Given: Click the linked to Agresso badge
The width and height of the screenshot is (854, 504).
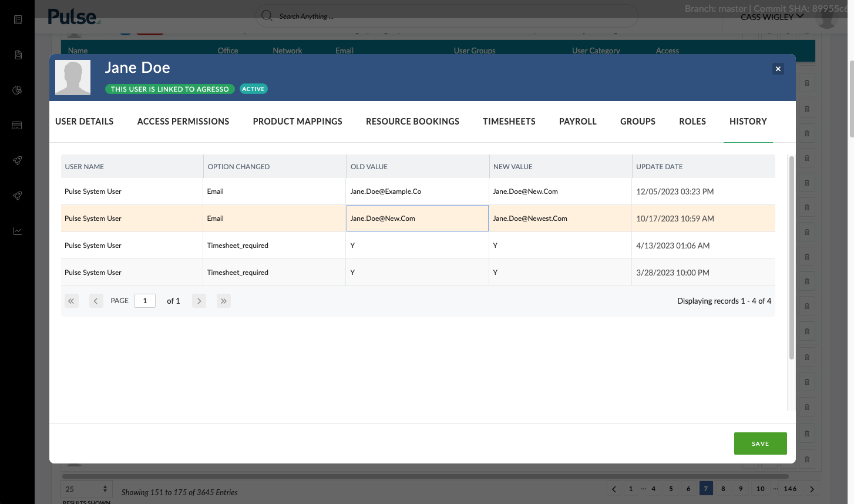Looking at the screenshot, I should [x=170, y=89].
